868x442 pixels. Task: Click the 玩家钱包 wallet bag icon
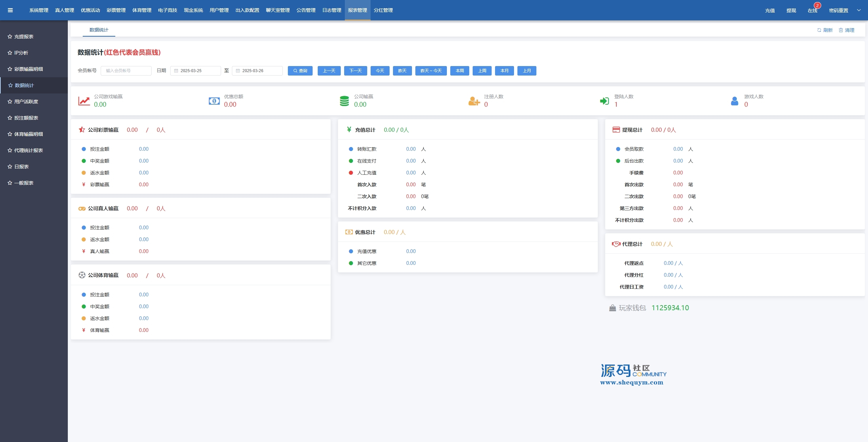point(612,308)
